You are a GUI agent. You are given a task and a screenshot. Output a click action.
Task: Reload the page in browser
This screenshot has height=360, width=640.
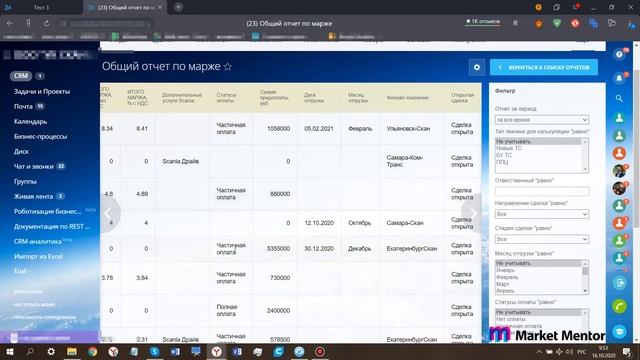pos(47,23)
